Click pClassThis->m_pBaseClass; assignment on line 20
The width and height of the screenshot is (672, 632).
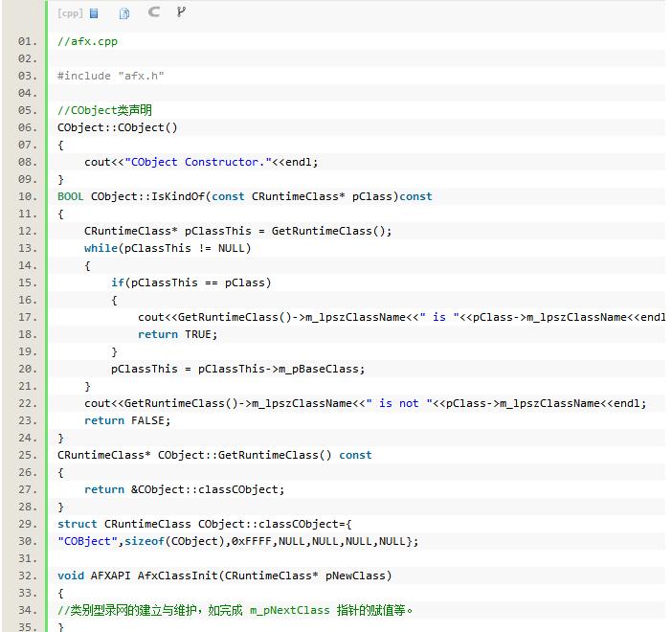pos(281,370)
